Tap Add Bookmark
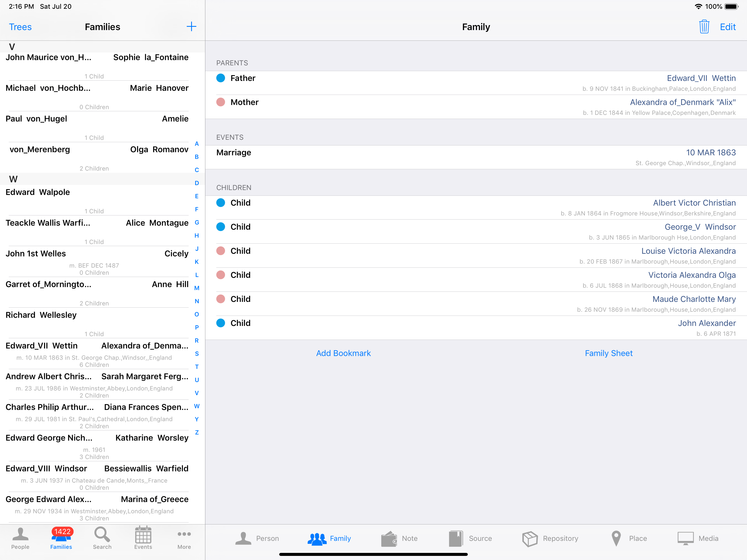The width and height of the screenshot is (747, 560). tap(343, 353)
